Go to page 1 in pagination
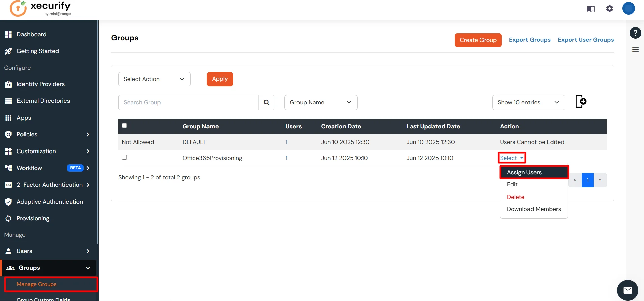The width and height of the screenshot is (644, 301). (588, 180)
